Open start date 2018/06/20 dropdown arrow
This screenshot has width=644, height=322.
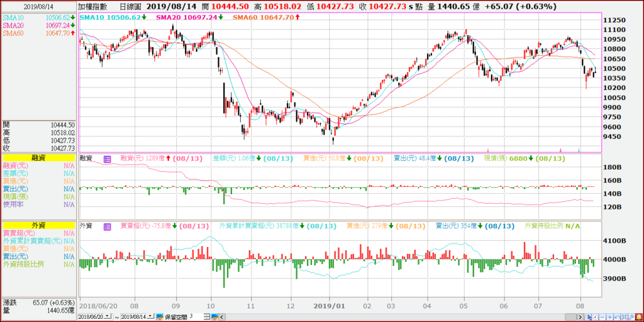click(108, 317)
